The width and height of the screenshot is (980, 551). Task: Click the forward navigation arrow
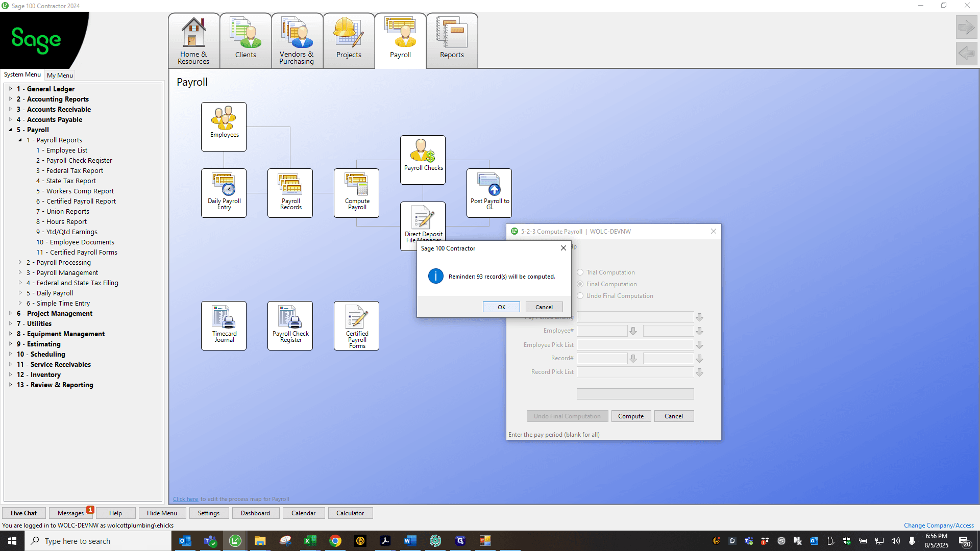(x=966, y=27)
